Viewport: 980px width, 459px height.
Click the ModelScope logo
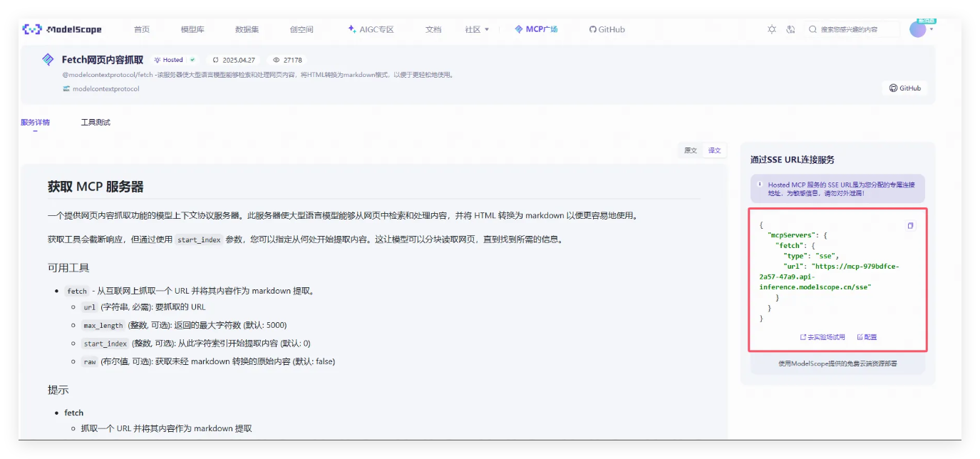pyautogui.click(x=62, y=29)
